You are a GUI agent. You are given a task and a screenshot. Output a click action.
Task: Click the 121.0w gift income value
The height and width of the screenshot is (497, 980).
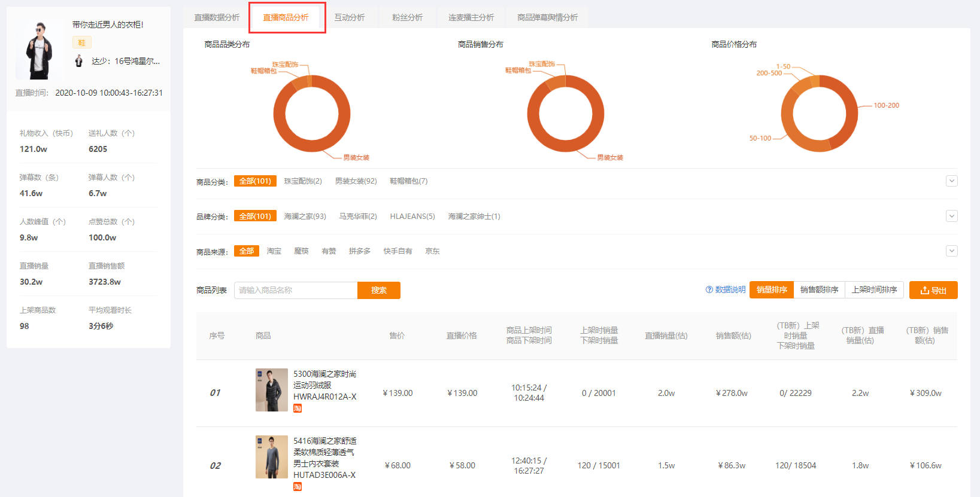point(34,149)
